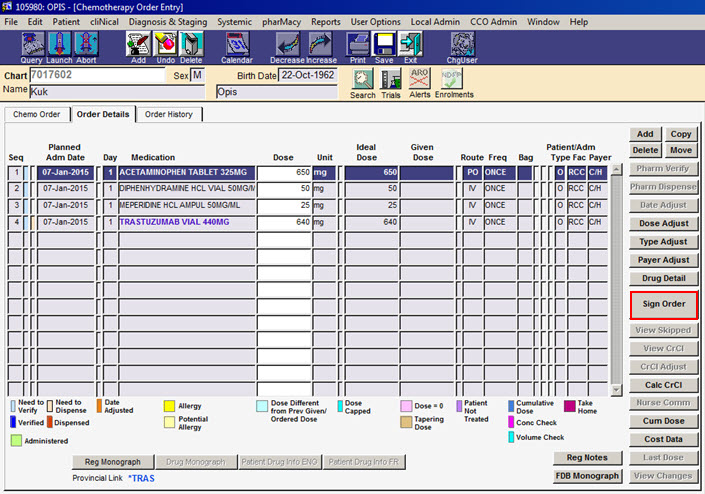The height and width of the screenshot is (494, 705).
Task: Open the Alerts ARO icon
Action: point(419,79)
